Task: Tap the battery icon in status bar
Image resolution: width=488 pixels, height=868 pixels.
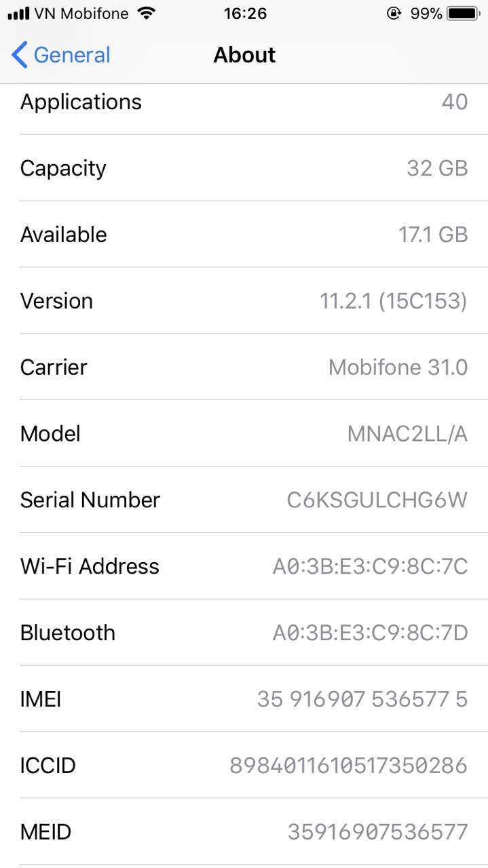Action: [x=464, y=14]
